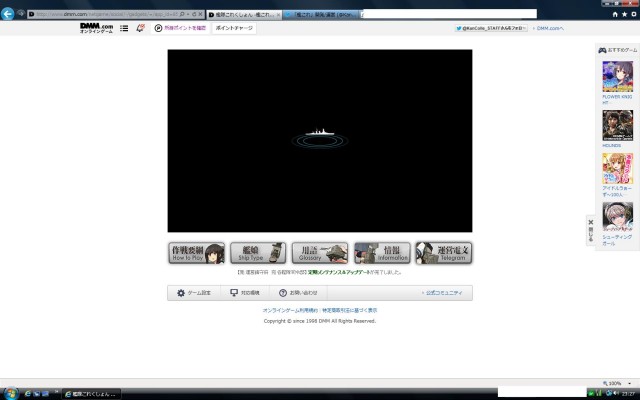This screenshot has width=640, height=400.
Task: Open 艦娘 Ship Type banner
Action: [258, 253]
